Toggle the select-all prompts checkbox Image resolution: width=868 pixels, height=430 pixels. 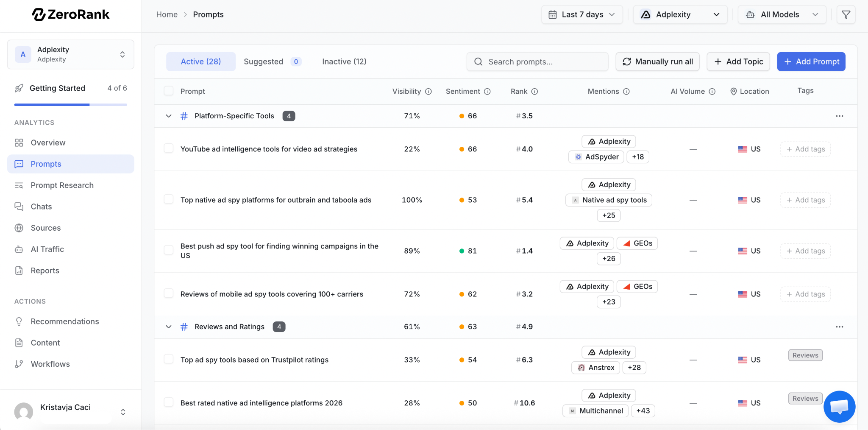click(169, 91)
